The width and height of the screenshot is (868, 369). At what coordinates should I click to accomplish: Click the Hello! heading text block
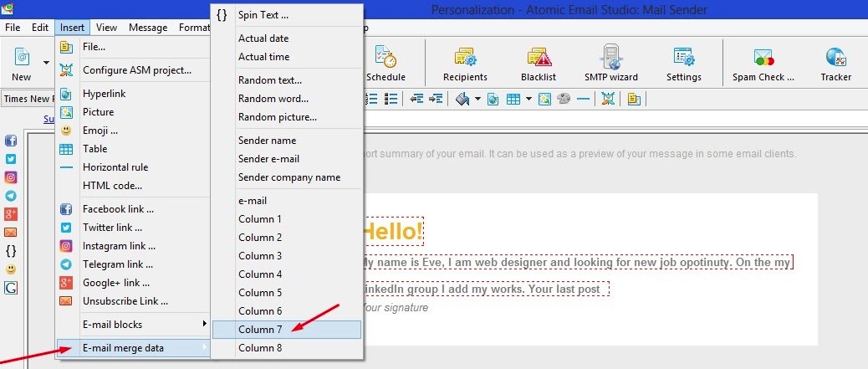tap(392, 231)
